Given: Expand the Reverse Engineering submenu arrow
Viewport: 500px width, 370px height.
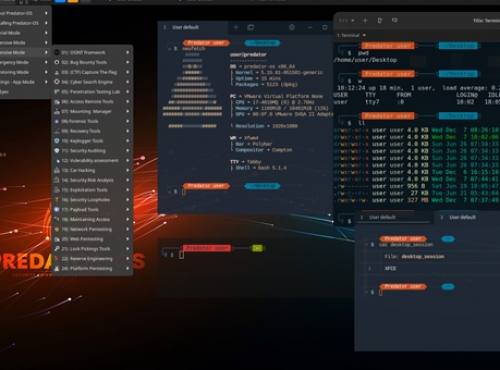Looking at the screenshot, I should [x=127, y=259].
